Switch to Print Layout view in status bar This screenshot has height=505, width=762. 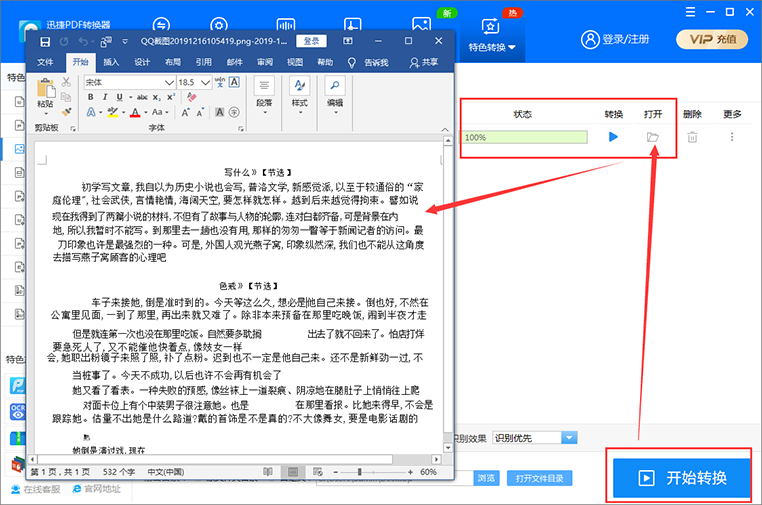pyautogui.click(x=293, y=472)
